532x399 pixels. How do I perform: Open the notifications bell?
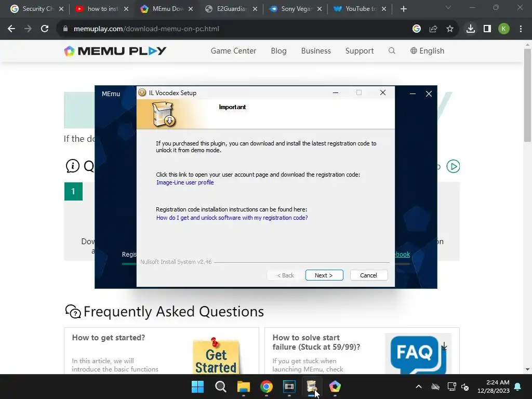coord(518,387)
